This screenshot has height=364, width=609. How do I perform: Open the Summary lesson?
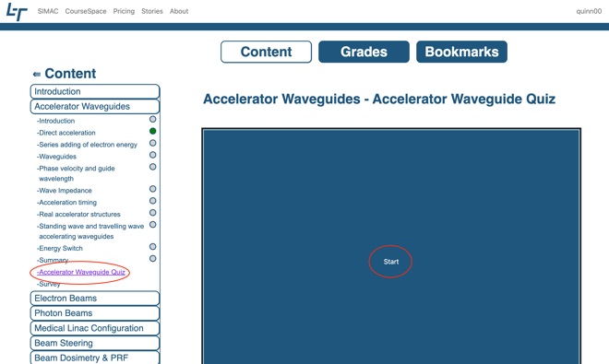53,260
